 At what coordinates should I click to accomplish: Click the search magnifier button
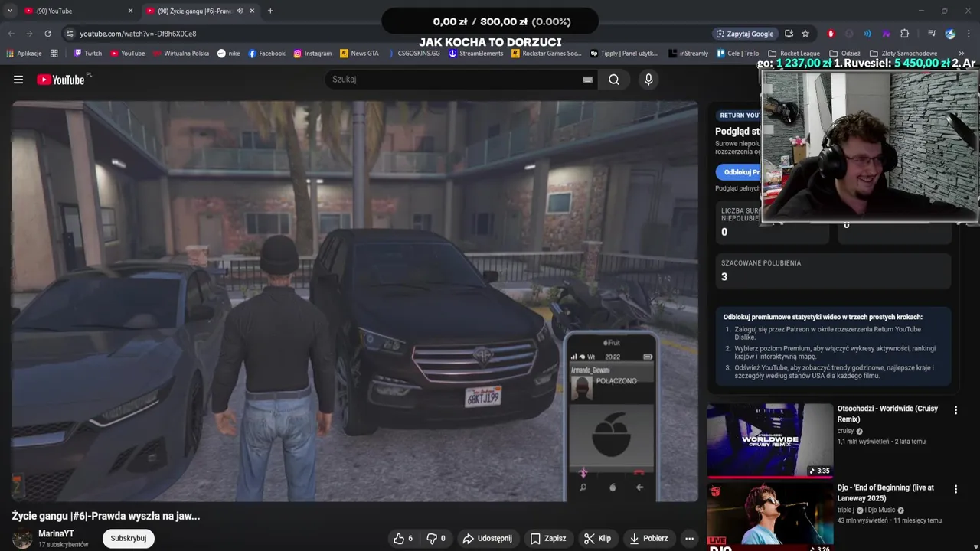pyautogui.click(x=614, y=80)
